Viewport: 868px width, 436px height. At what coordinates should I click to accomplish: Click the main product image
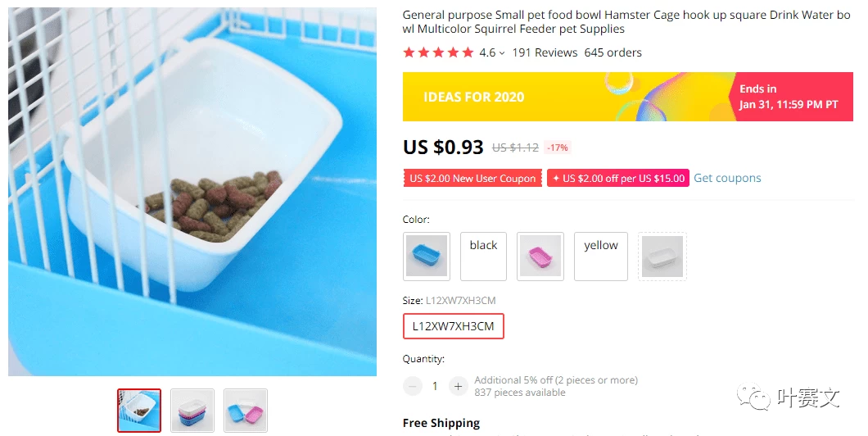pyautogui.click(x=192, y=192)
